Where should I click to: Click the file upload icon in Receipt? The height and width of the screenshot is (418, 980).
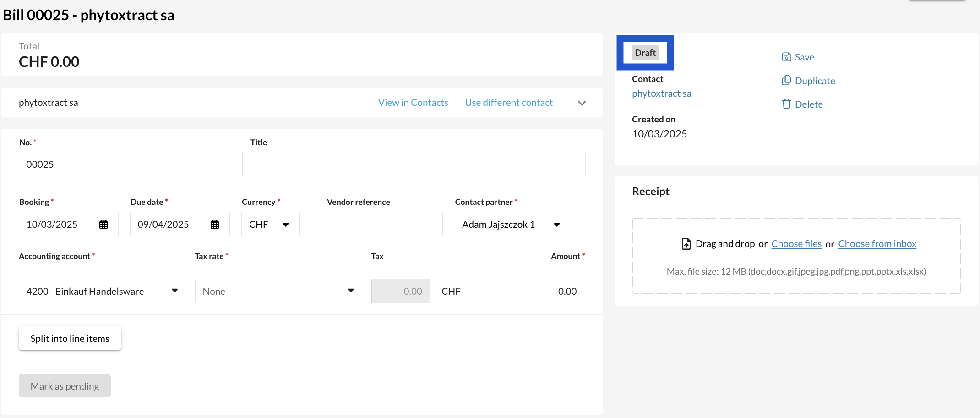click(686, 244)
